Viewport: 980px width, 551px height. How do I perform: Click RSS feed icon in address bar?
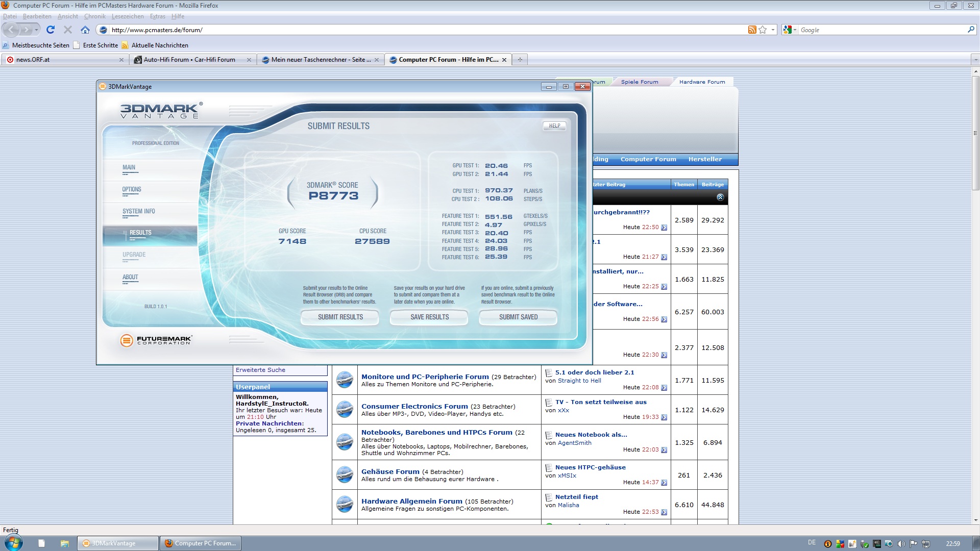[752, 30]
